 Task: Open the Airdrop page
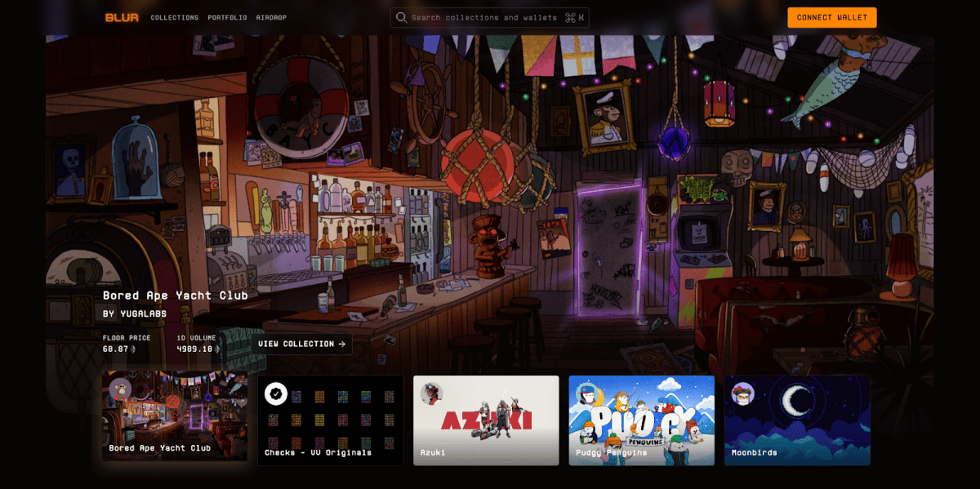(x=271, y=17)
